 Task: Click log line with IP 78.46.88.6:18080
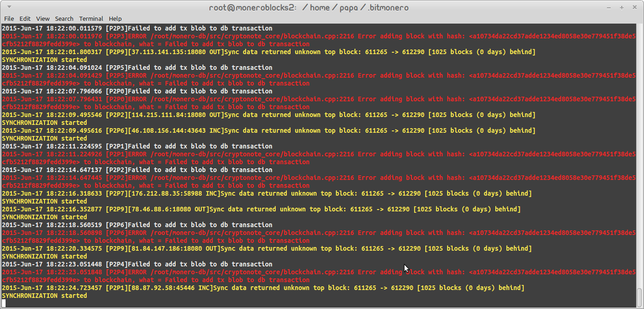(x=261, y=209)
